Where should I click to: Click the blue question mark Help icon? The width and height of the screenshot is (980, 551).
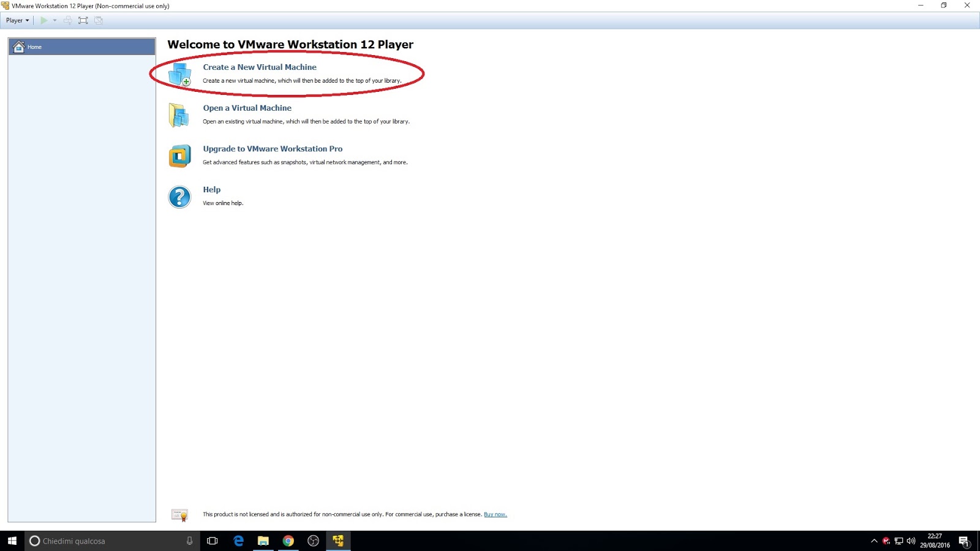(x=179, y=197)
